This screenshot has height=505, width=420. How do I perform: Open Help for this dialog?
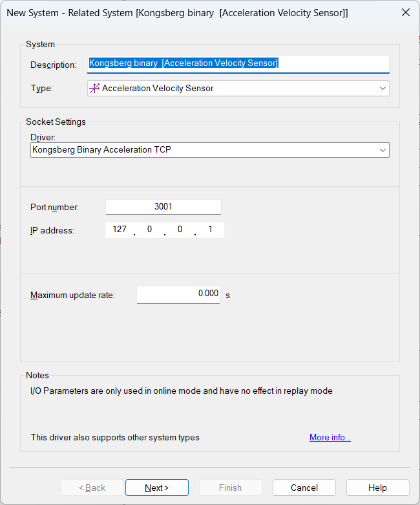(377, 488)
